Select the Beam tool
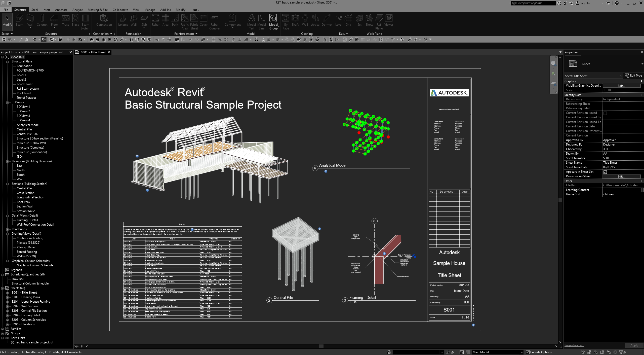Viewport: 644px width, 355px height. pos(19,20)
